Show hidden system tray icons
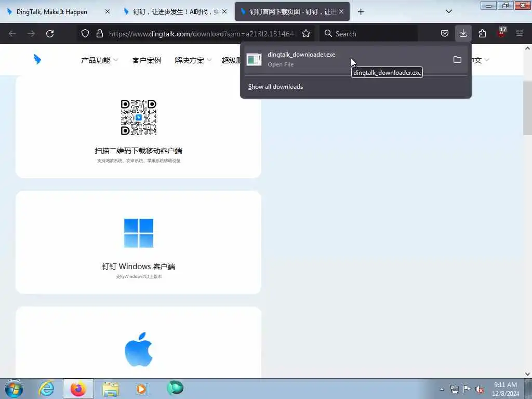This screenshot has height=399, width=532. (x=442, y=390)
